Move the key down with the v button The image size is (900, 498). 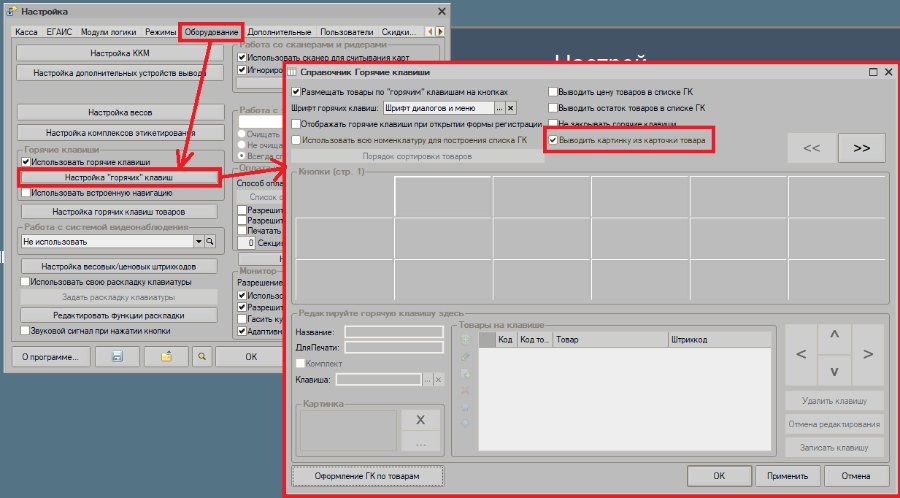pyautogui.click(x=835, y=371)
